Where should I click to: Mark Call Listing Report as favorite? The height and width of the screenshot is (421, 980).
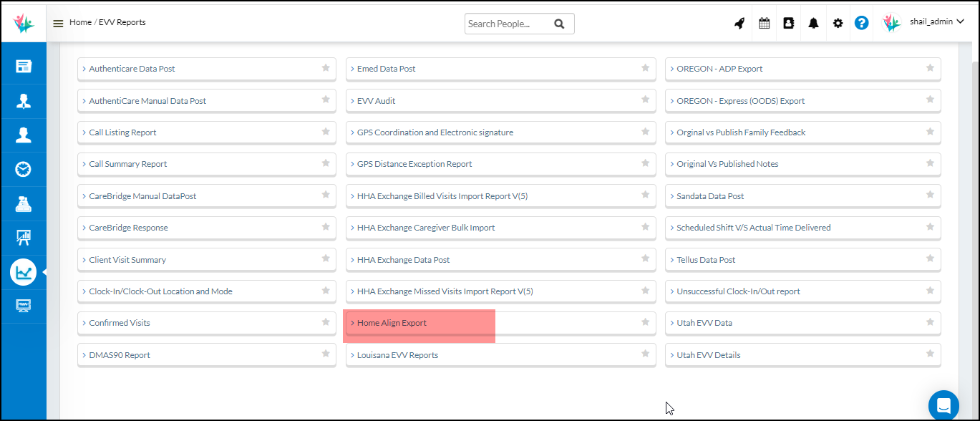click(x=326, y=132)
